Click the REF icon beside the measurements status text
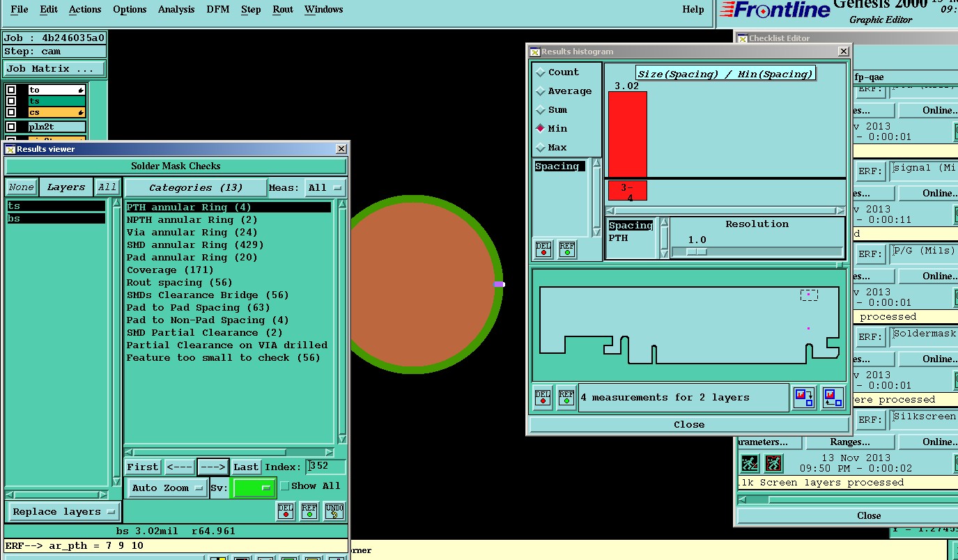Image resolution: width=958 pixels, height=560 pixels. (566, 397)
